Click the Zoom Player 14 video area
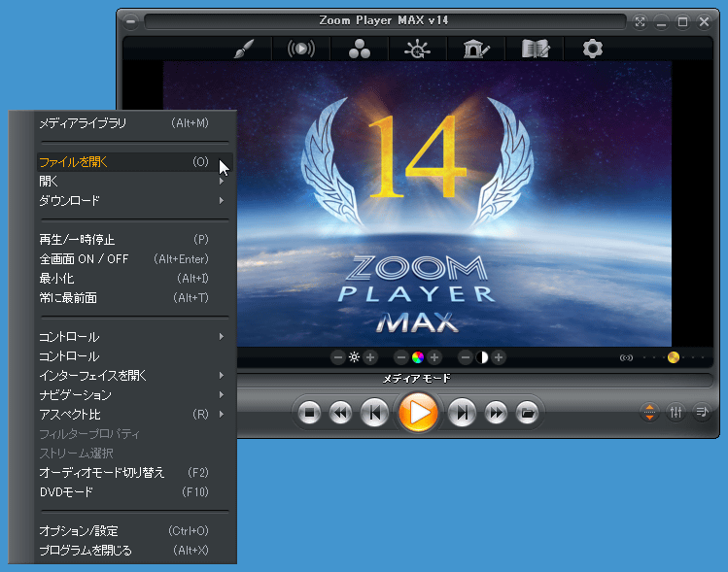This screenshot has width=728, height=572. point(417,204)
